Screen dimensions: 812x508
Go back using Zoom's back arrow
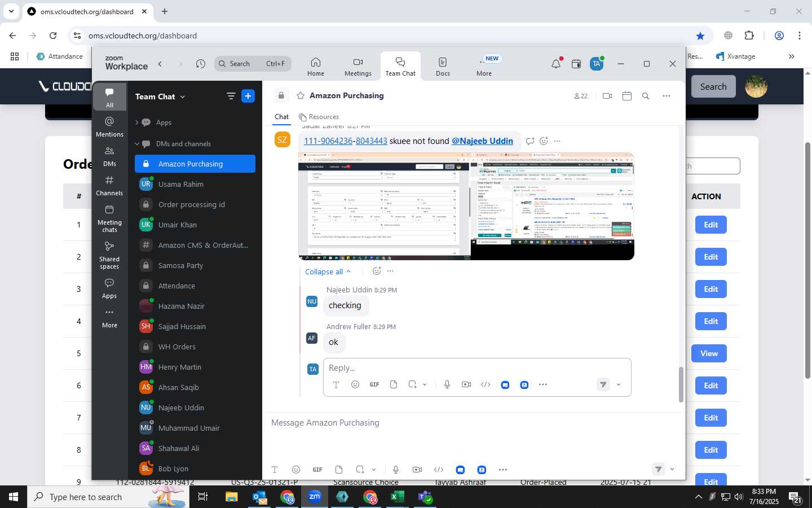tap(160, 64)
